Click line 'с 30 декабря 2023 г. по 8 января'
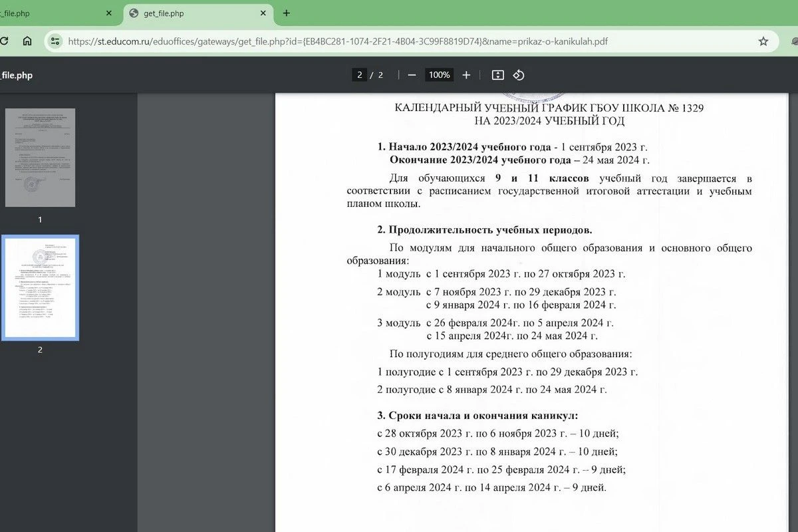Screen dimensions: 798x532 497,452
